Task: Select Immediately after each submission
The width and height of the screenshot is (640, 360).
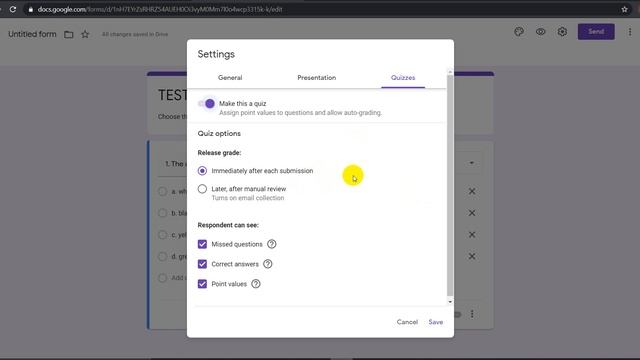Action: point(202,171)
